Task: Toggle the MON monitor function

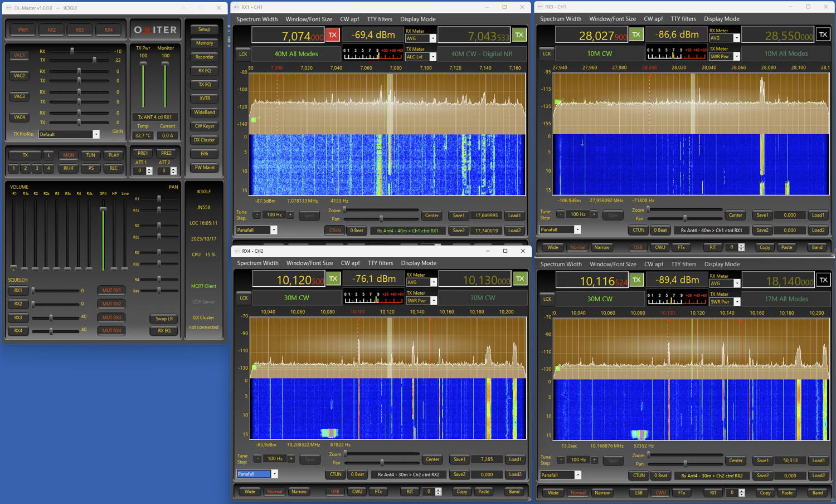Action: coord(68,155)
